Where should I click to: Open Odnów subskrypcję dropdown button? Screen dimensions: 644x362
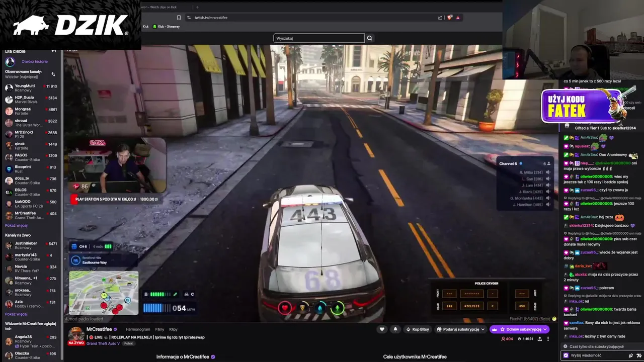click(x=519, y=329)
